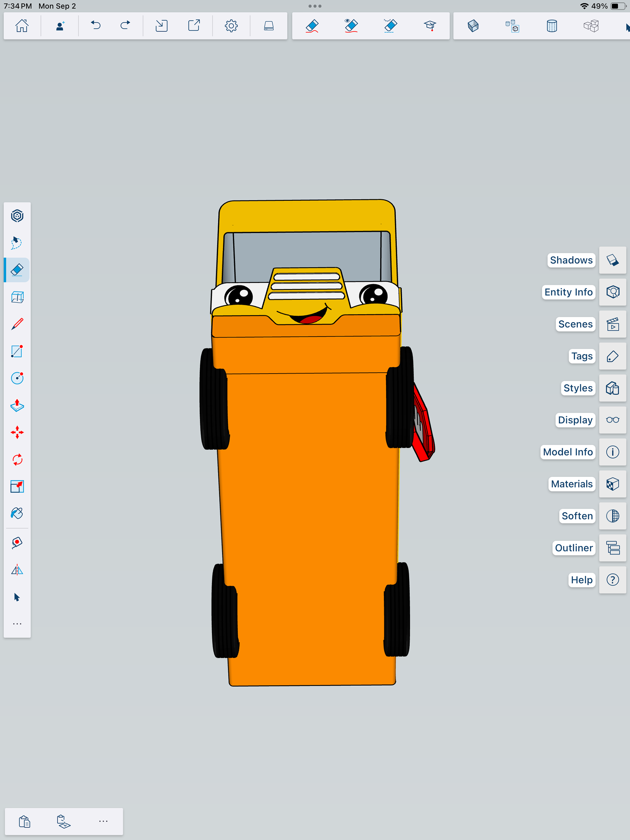Pick the Circle drawing tool

pos(17,378)
